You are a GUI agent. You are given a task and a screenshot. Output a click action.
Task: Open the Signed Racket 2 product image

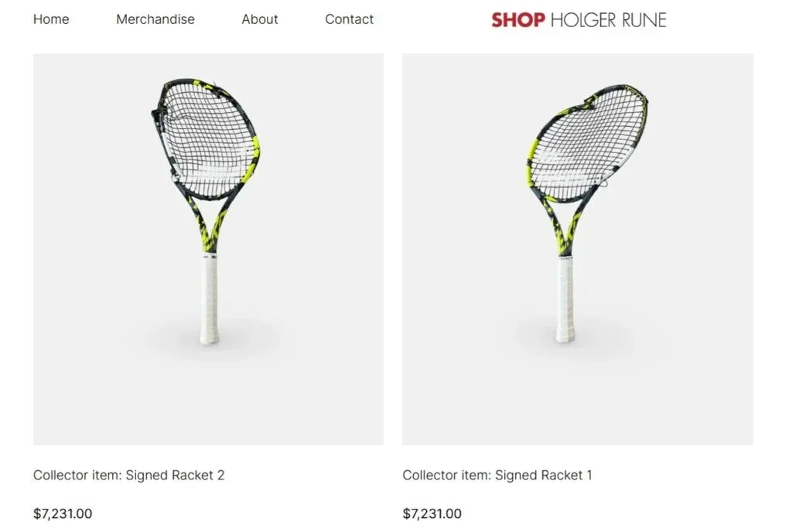point(208,249)
